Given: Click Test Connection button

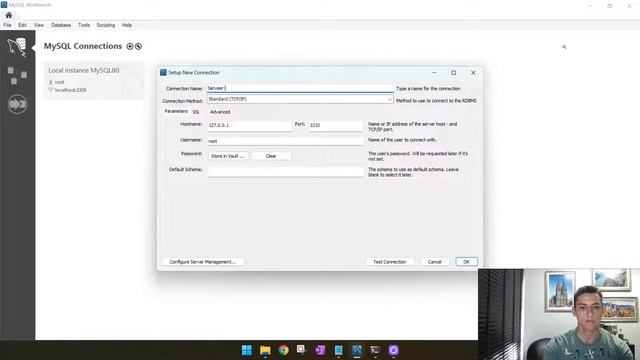Looking at the screenshot, I should (x=390, y=262).
